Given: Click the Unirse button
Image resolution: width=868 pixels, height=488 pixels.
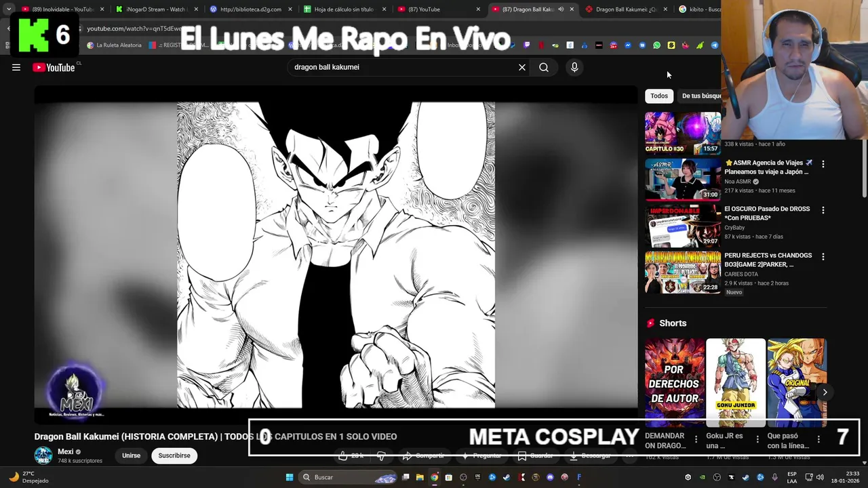Looking at the screenshot, I should (x=131, y=455).
